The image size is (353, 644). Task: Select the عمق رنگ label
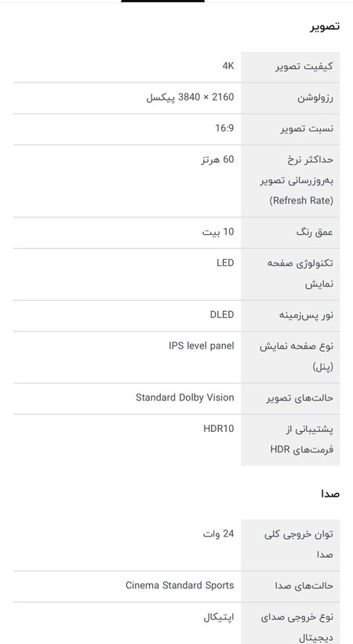(315, 232)
